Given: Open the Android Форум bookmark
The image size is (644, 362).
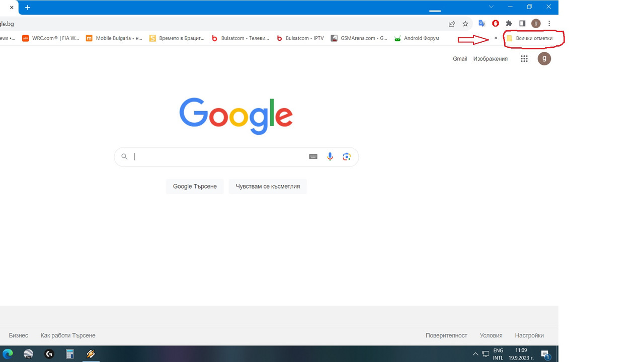Looking at the screenshot, I should pos(417,38).
